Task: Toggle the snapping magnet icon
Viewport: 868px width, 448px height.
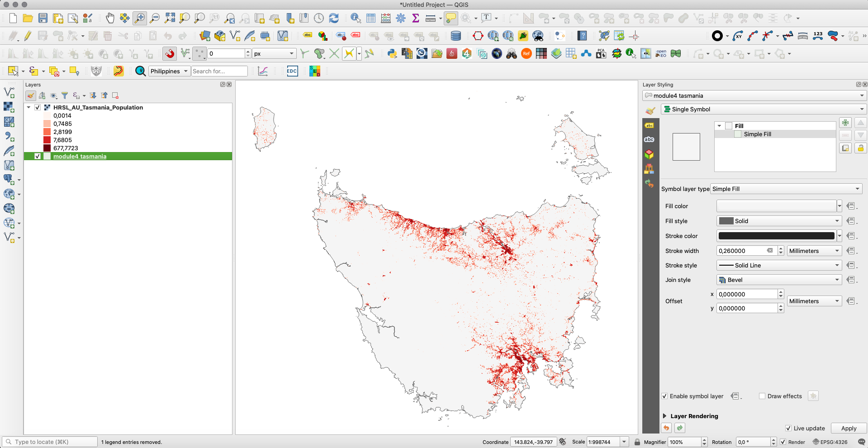Action: pyautogui.click(x=170, y=53)
